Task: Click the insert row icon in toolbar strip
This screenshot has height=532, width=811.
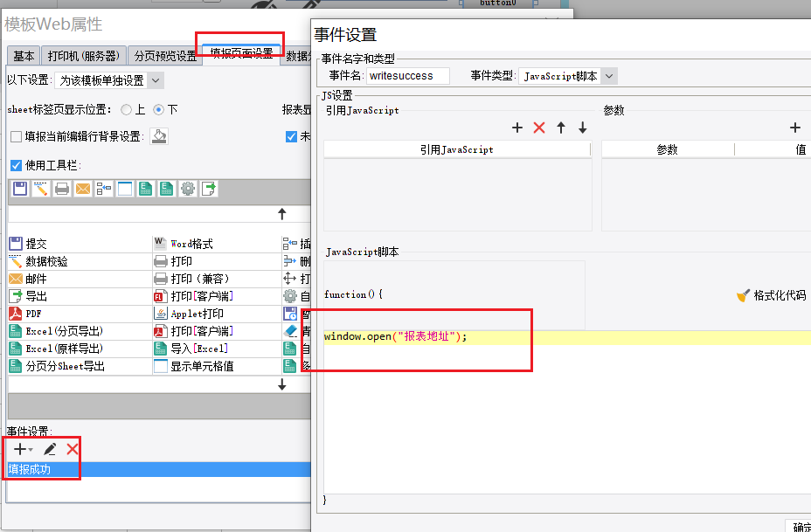Action: click(104, 189)
